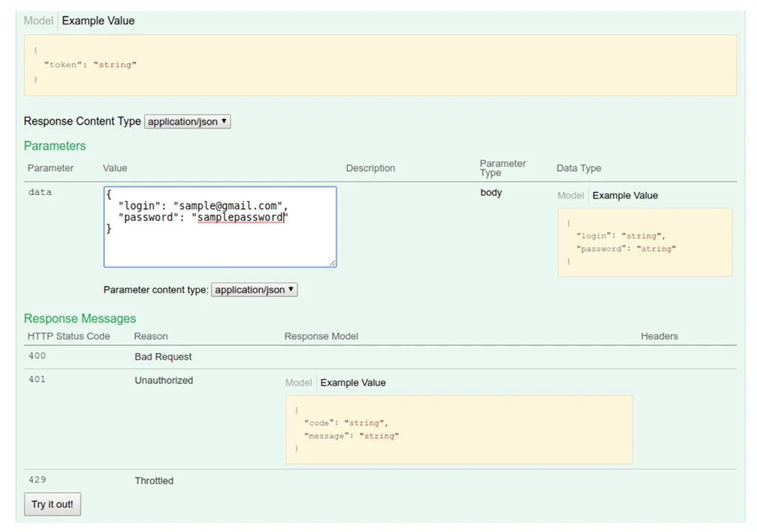Switch to Model view in the top schema panel
The image size is (757, 532).
pos(38,21)
